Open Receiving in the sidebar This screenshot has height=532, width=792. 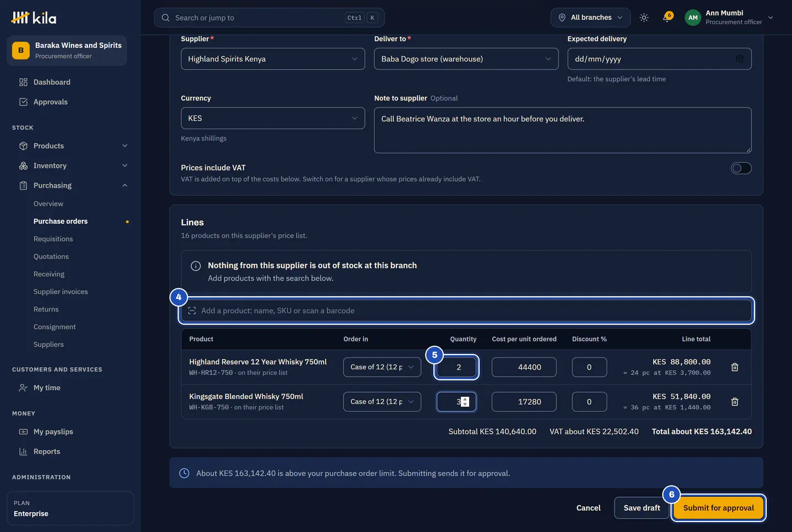[49, 274]
